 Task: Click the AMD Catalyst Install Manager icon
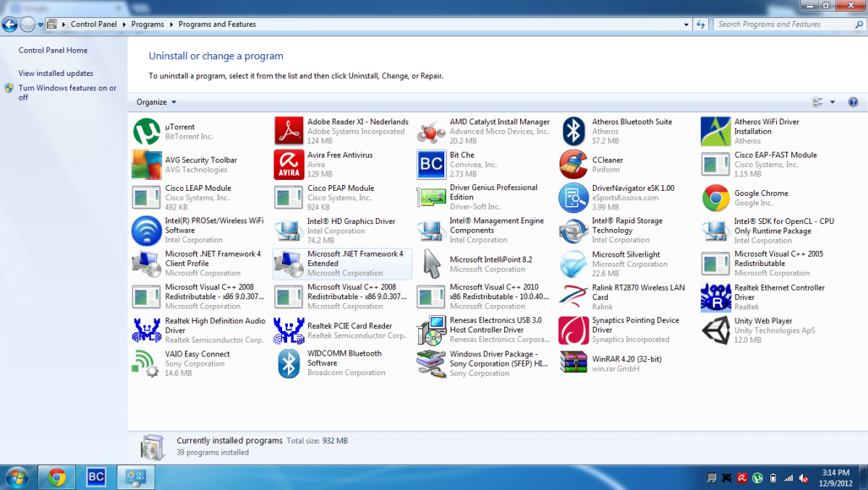[431, 132]
